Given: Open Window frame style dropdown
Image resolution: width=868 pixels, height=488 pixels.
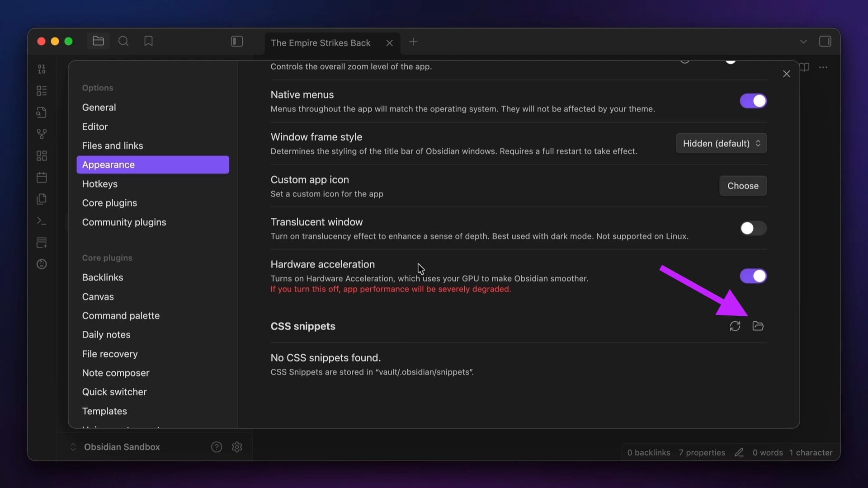Looking at the screenshot, I should click(x=721, y=144).
